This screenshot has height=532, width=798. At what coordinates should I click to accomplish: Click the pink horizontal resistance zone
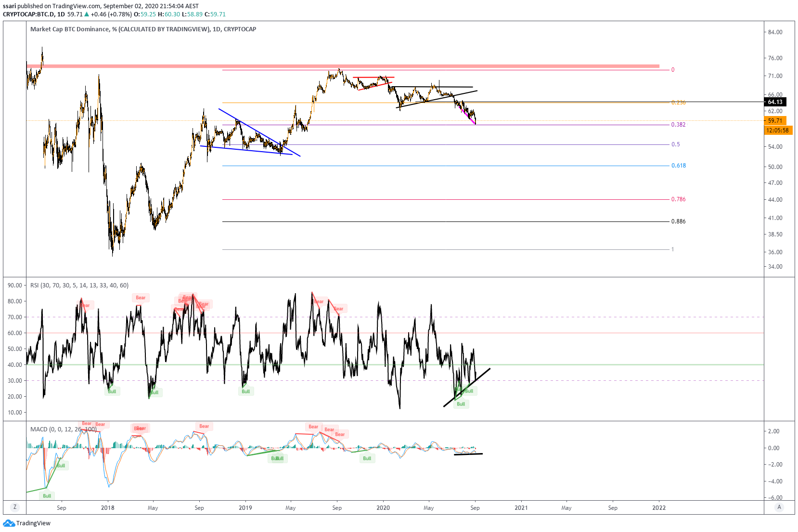click(x=343, y=66)
